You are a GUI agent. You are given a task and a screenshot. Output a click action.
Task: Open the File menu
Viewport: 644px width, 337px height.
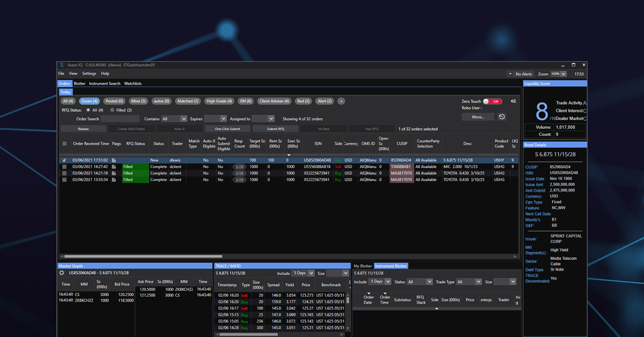pos(61,74)
